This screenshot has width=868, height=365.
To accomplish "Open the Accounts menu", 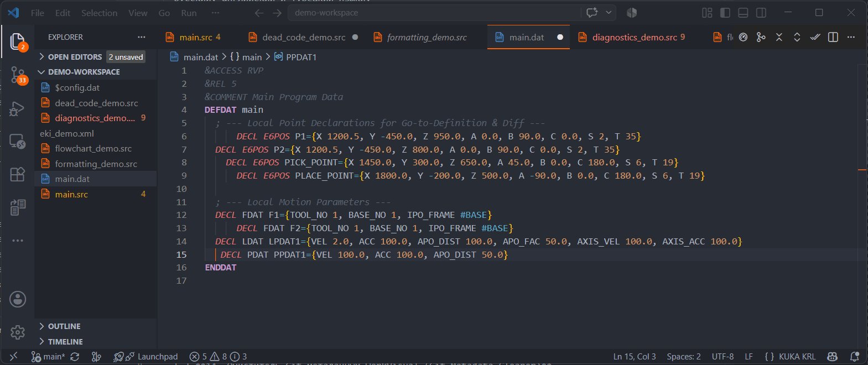I will point(18,299).
